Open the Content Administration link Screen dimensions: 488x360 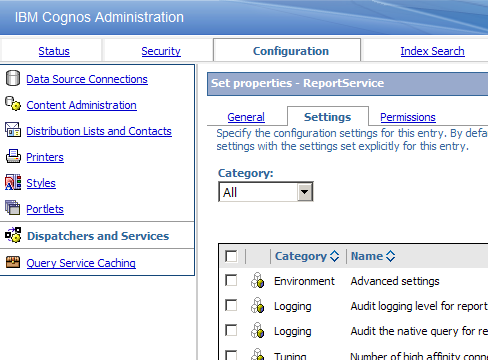coord(81,105)
